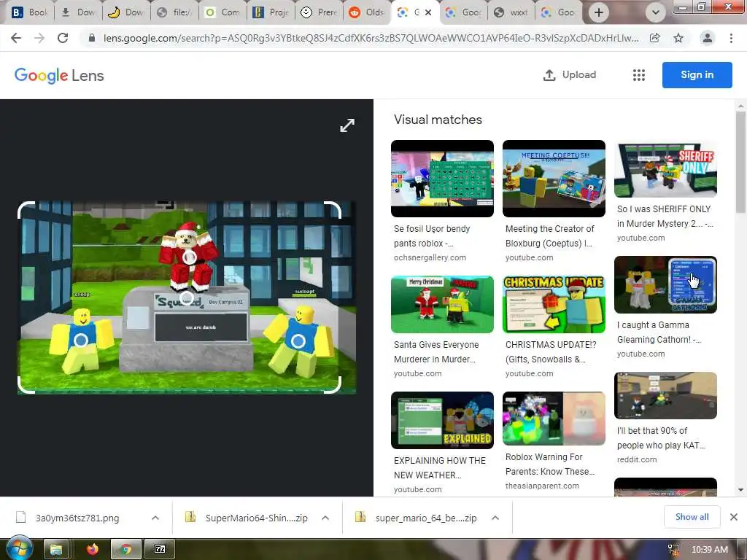Open Chrome's three-dot menu
This screenshot has width=747, height=560.
pos(731,38)
